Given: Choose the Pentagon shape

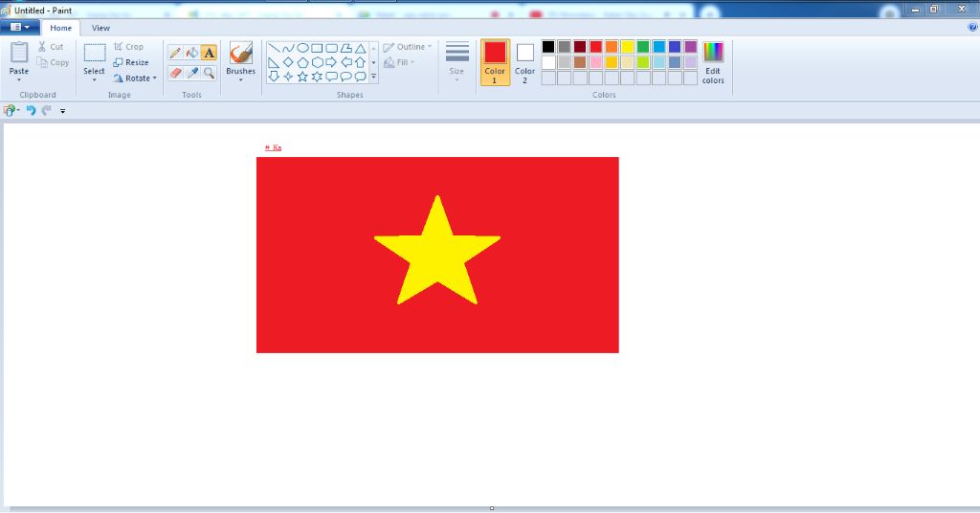Looking at the screenshot, I should click(302, 62).
